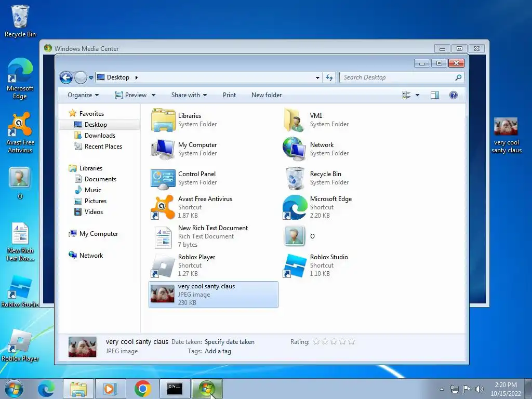Open Google Chrome from the taskbar

point(142,389)
